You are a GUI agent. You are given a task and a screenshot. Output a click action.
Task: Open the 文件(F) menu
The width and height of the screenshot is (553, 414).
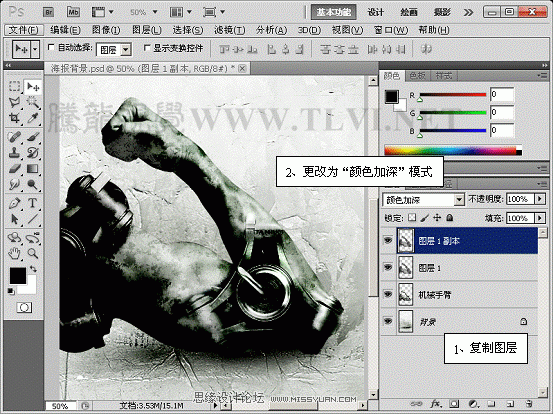(24, 30)
